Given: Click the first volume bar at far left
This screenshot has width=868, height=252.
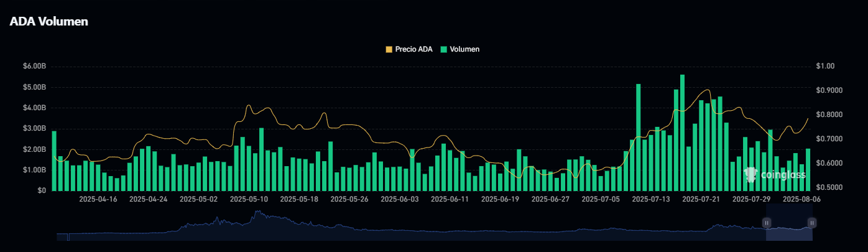Looking at the screenshot, I should tap(54, 161).
